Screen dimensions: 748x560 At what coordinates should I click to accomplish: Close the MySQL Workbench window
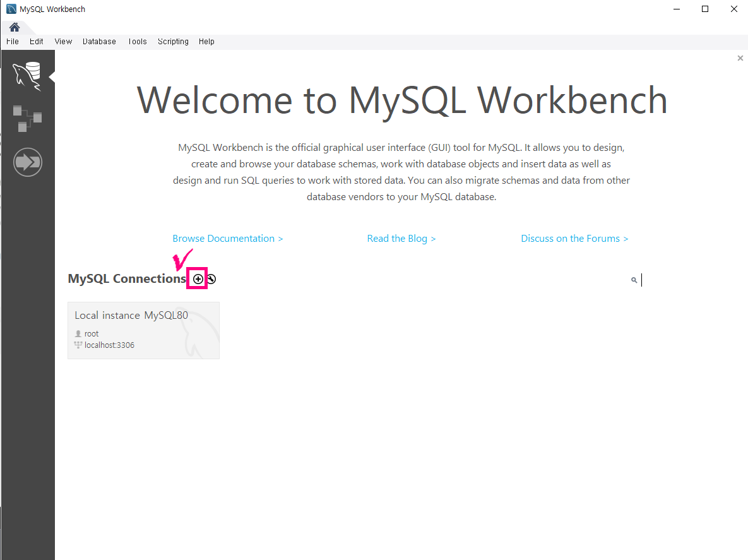733,9
